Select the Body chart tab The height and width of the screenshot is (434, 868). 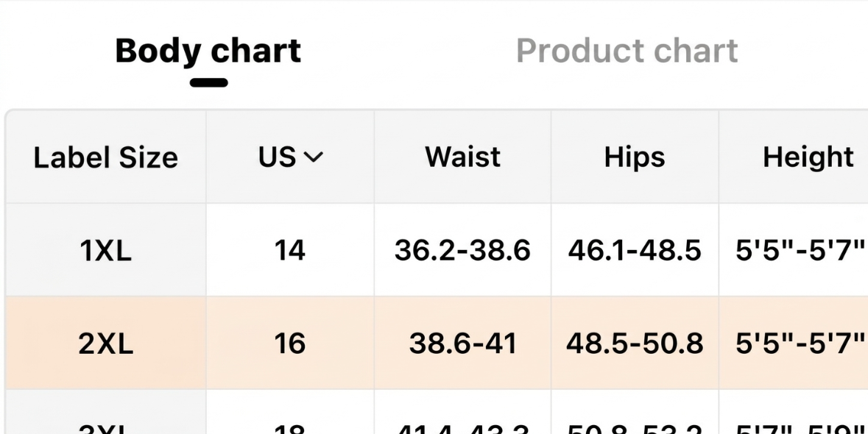(x=208, y=51)
